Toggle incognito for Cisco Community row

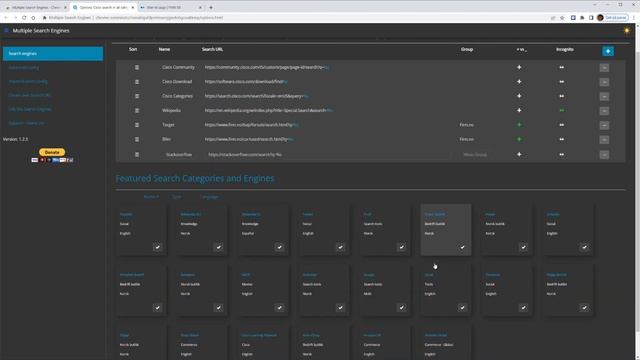[x=562, y=67]
